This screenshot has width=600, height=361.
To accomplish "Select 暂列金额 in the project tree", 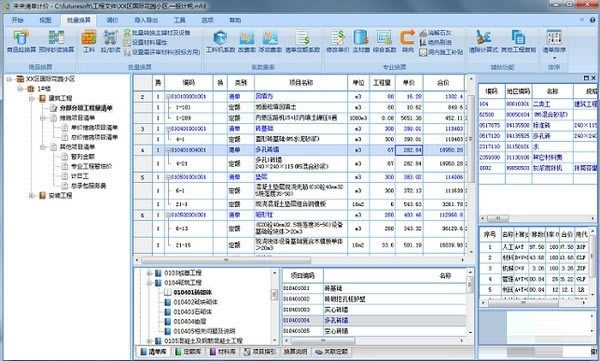I will point(83,157).
